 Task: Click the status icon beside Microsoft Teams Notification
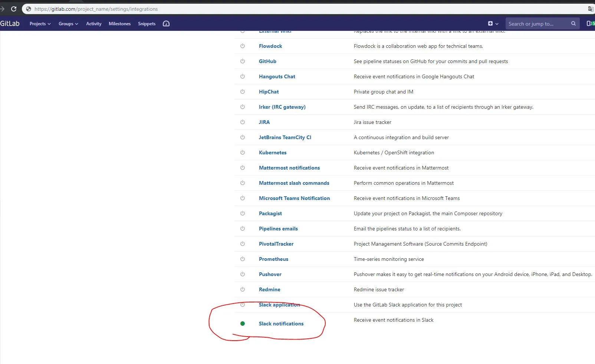[x=243, y=198]
